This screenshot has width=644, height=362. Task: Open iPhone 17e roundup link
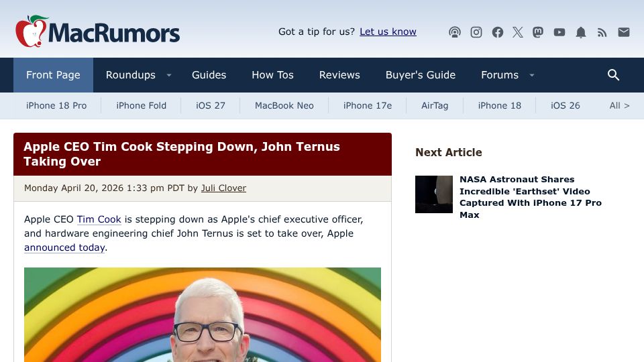click(x=368, y=106)
